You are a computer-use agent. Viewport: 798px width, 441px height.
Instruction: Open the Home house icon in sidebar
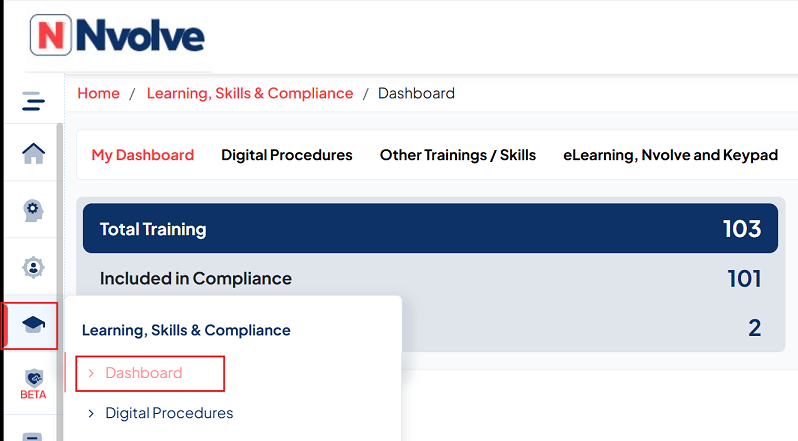[x=33, y=153]
